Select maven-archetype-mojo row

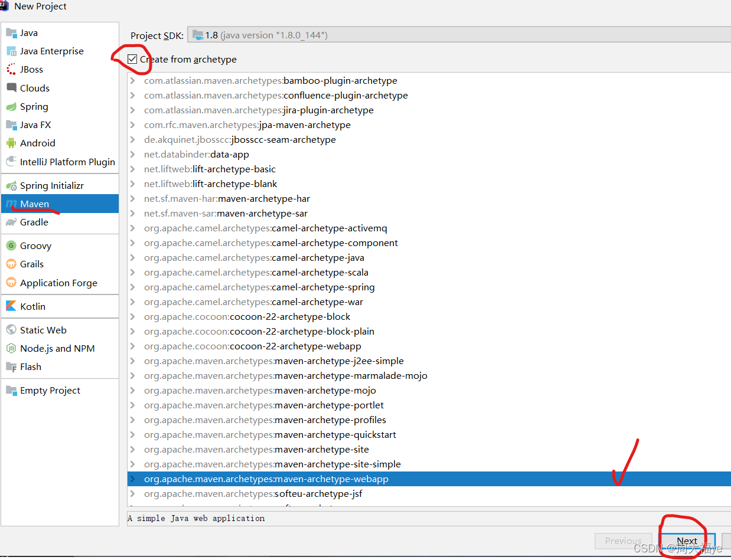(429, 391)
